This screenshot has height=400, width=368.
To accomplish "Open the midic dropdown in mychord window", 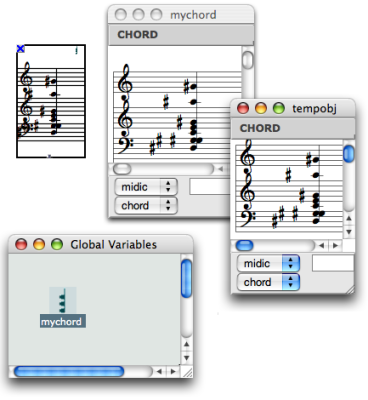I will click(146, 187).
